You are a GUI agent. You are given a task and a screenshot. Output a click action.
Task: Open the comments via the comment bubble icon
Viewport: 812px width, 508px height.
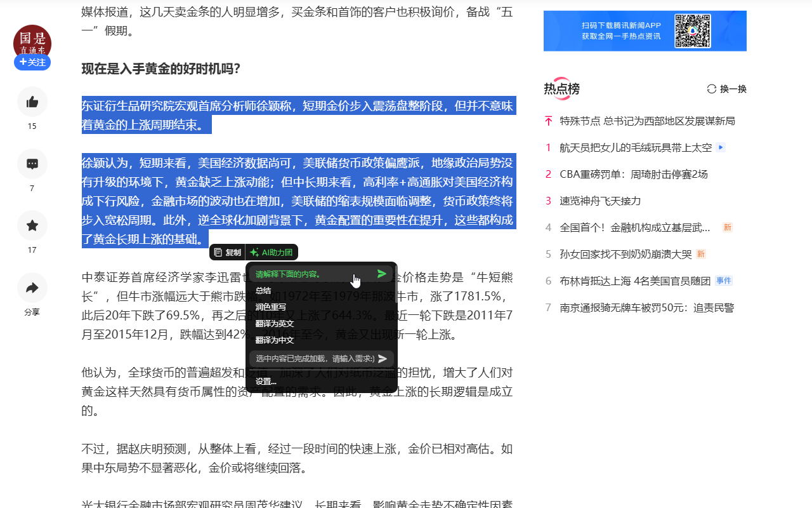[x=32, y=164]
